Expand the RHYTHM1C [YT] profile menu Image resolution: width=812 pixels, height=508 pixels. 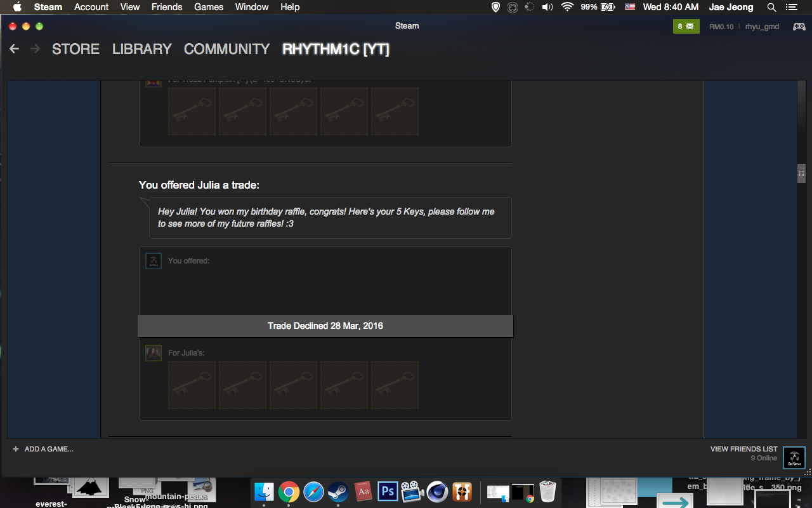(x=336, y=49)
